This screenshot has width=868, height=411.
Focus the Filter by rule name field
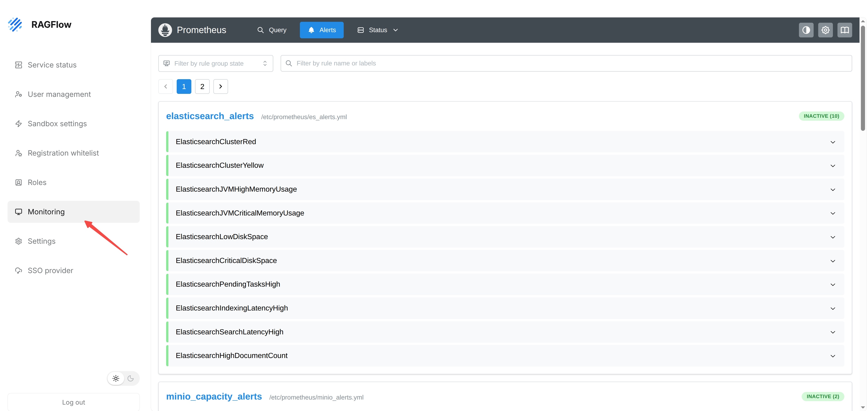pyautogui.click(x=566, y=63)
